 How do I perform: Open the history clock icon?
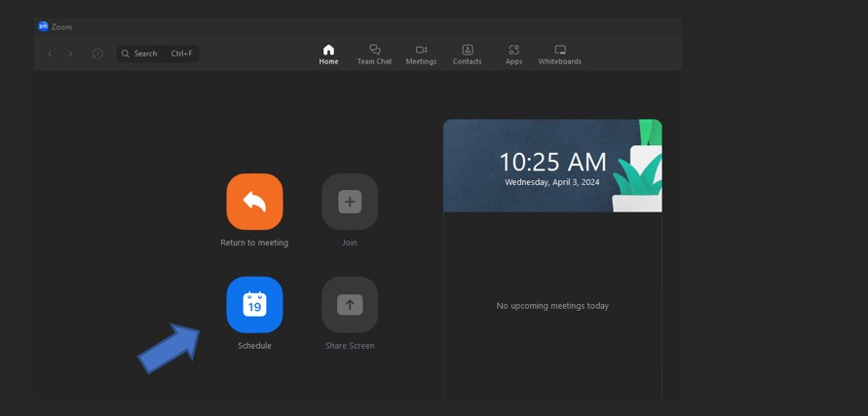pos(97,54)
